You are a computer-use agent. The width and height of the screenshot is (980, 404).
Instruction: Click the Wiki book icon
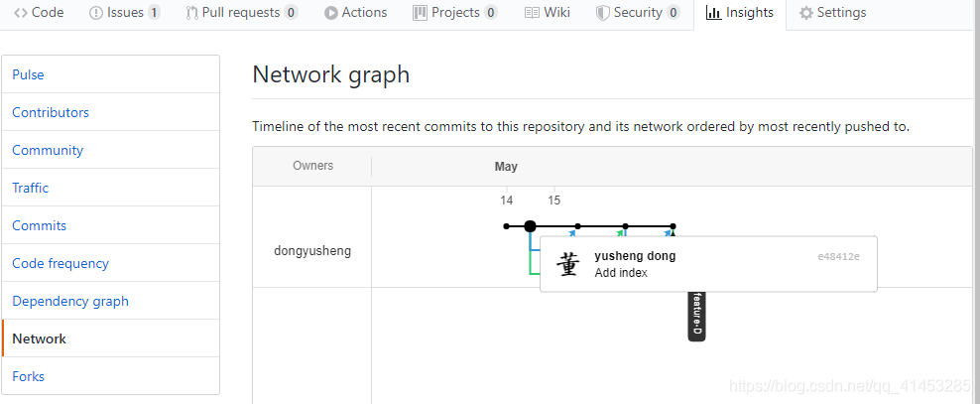pyautogui.click(x=532, y=13)
